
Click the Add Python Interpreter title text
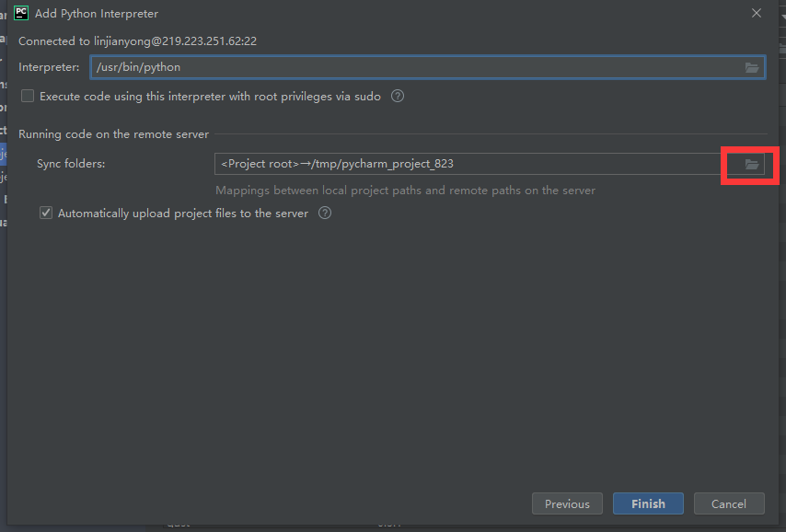[97, 14]
